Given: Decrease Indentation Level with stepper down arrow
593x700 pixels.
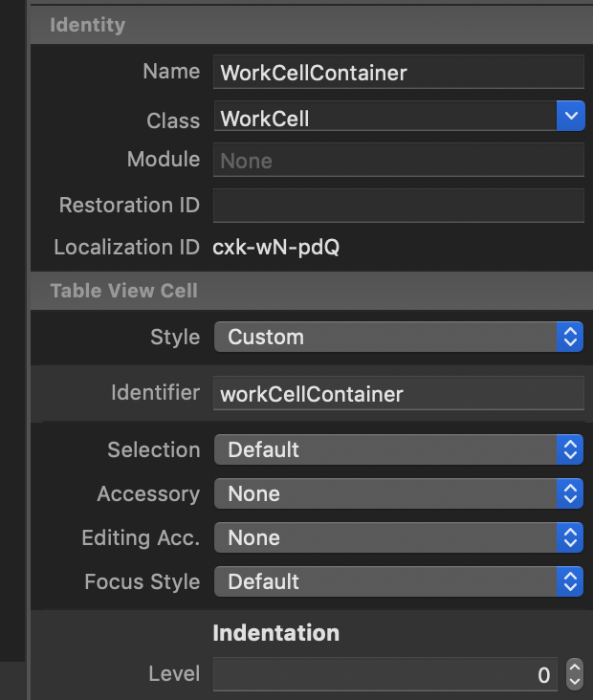Looking at the screenshot, I should click(x=574, y=682).
